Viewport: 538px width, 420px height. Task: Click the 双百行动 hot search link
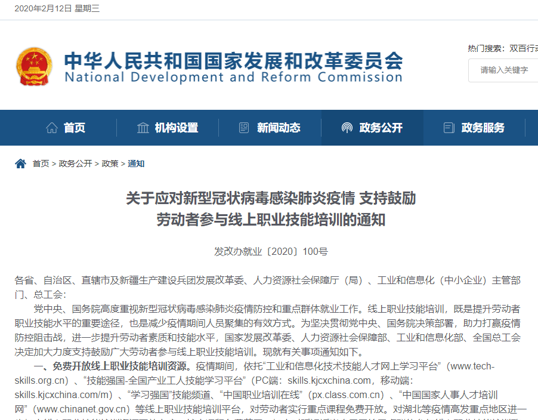pos(524,48)
